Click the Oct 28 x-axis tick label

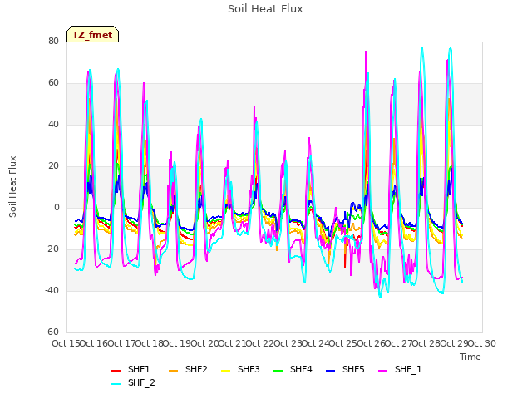tap(426, 343)
